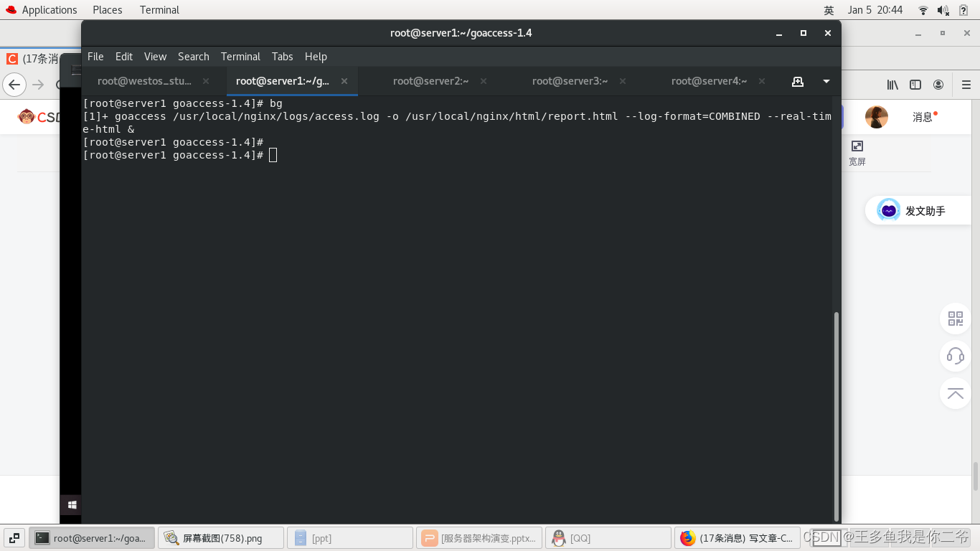Click the Firefox page vertical scrollbar
This screenshot has height=551, width=980.
tap(976, 476)
